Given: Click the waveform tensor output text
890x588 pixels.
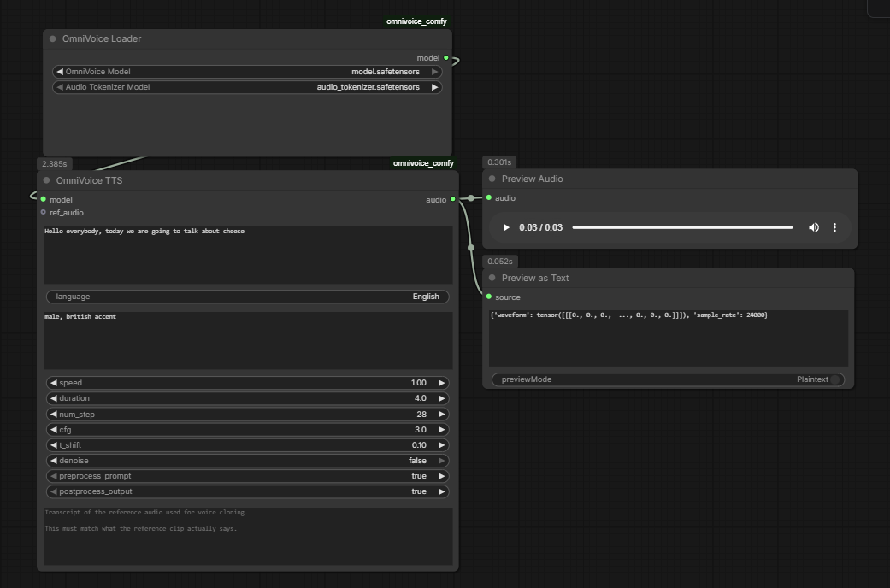Looking at the screenshot, I should [x=629, y=315].
